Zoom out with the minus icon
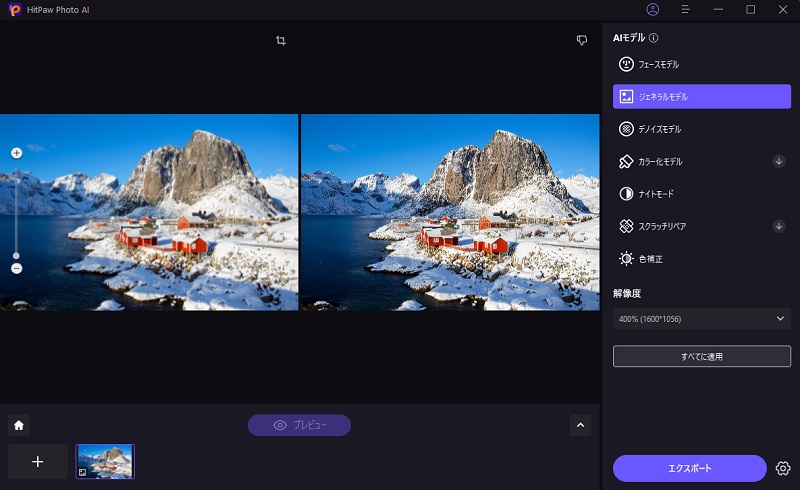800x490 pixels. [x=16, y=268]
